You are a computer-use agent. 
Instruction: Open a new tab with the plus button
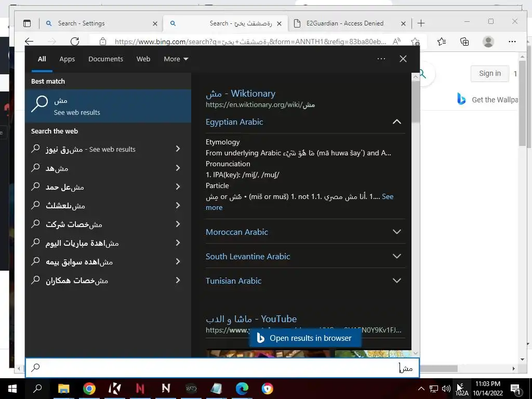pyautogui.click(x=421, y=23)
